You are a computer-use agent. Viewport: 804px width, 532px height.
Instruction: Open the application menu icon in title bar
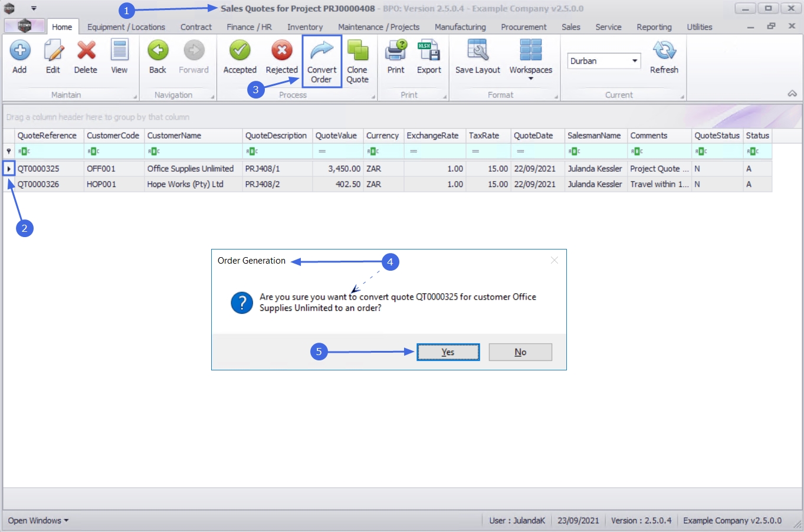click(x=9, y=8)
